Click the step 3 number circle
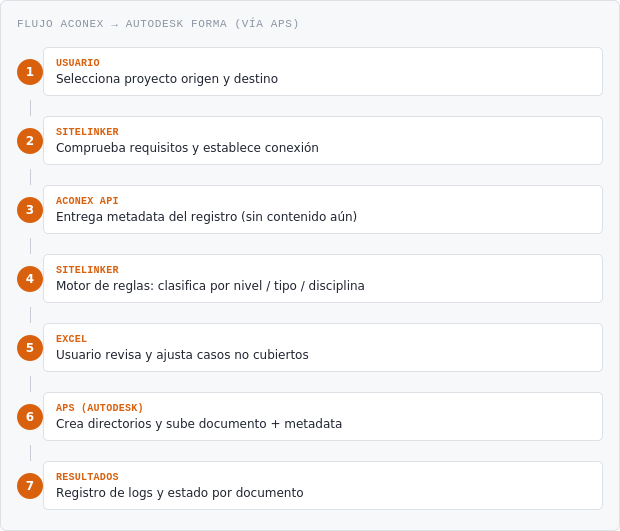Screen dimensions: 620x531 click(30, 210)
